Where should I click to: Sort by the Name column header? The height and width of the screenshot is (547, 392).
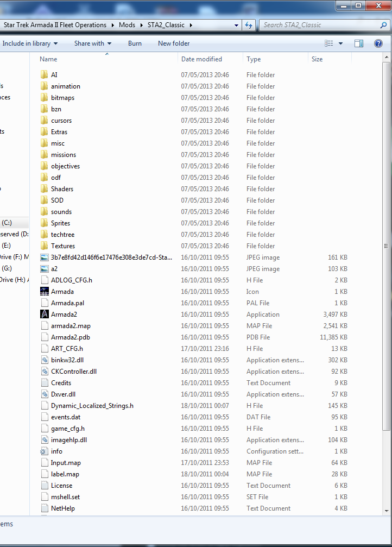[48, 59]
